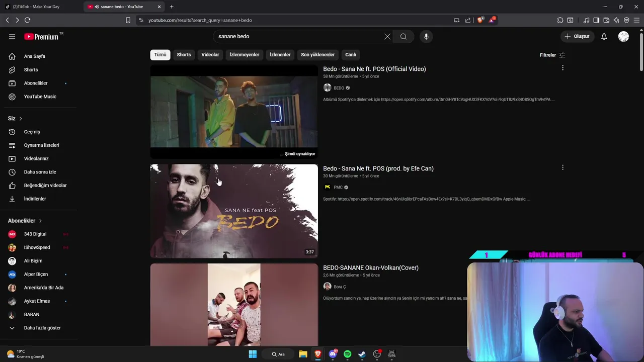
Task: Open the Brave Wallet icon
Action: point(606,20)
